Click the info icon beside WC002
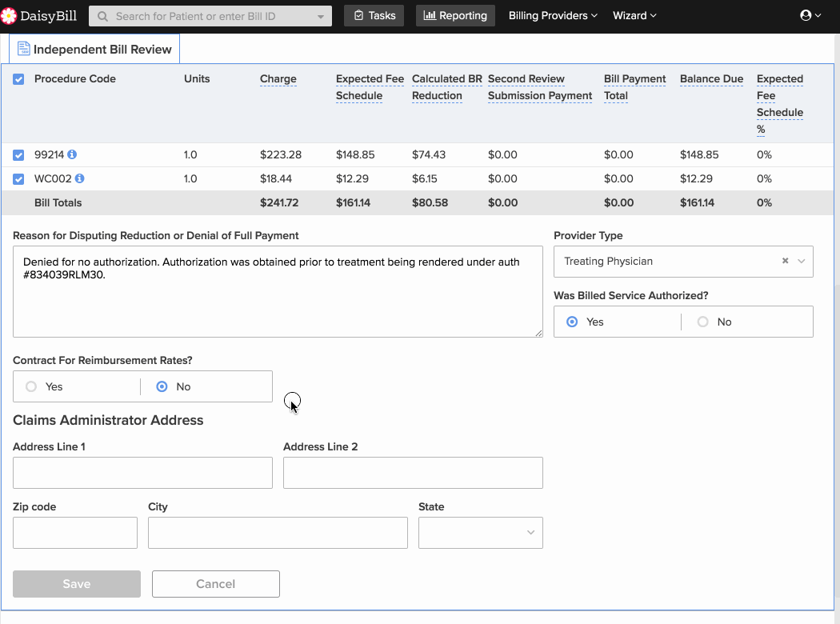Image resolution: width=840 pixels, height=624 pixels. tap(80, 178)
